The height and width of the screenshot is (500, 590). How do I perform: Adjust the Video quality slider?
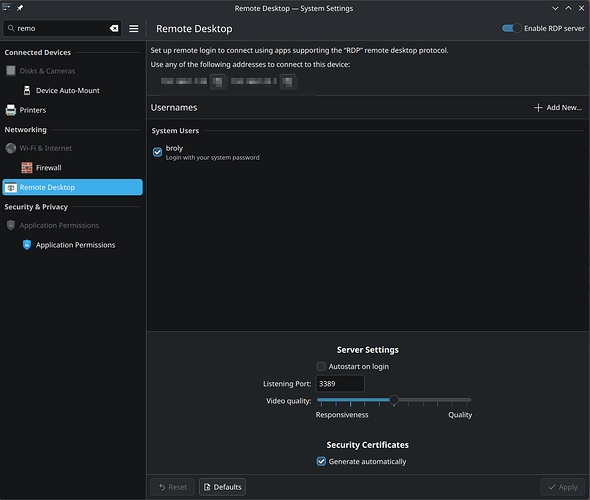point(394,400)
